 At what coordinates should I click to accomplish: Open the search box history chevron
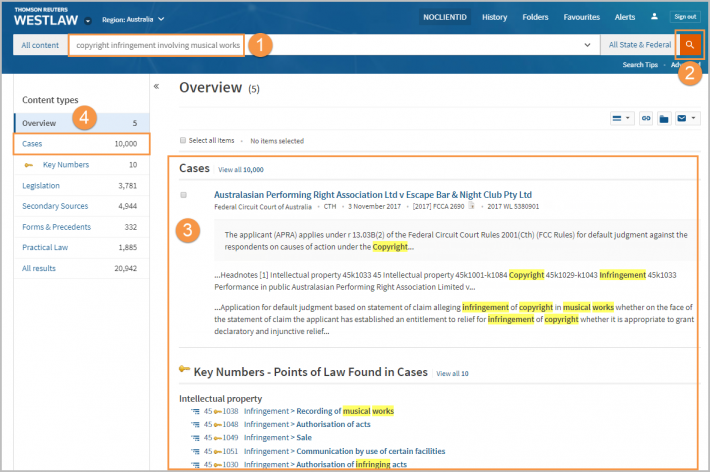point(587,45)
